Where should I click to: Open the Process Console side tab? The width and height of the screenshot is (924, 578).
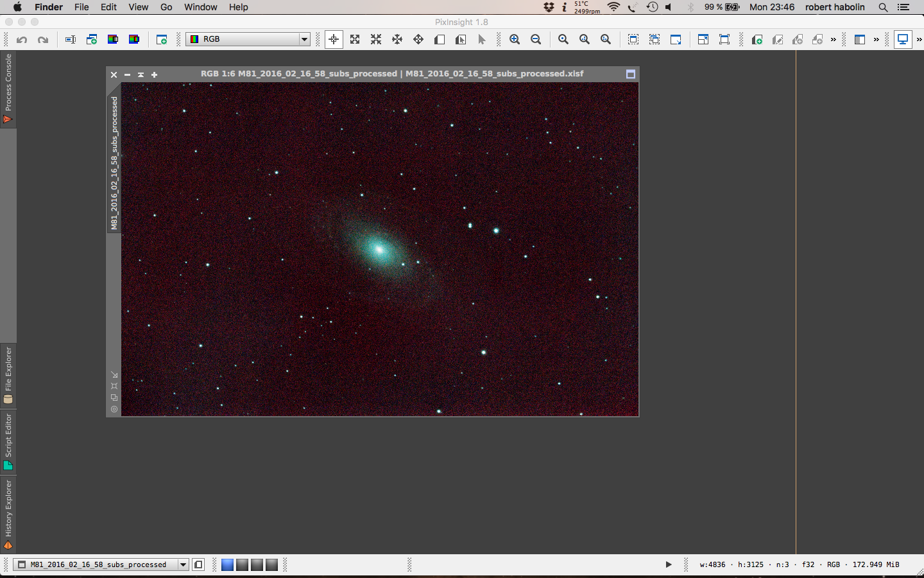[x=8, y=89]
